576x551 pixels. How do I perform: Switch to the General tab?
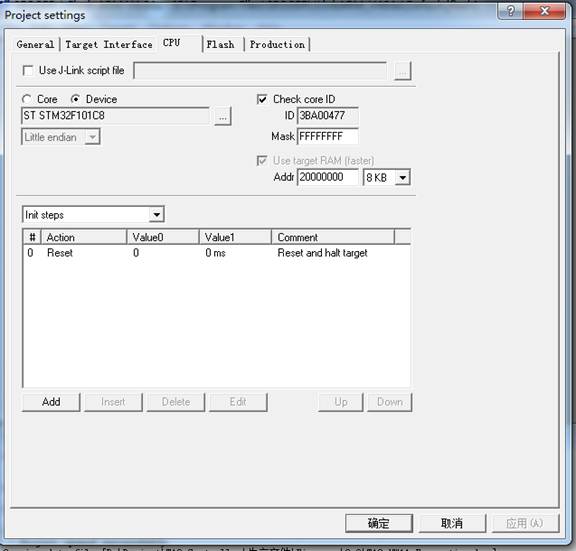(35, 45)
